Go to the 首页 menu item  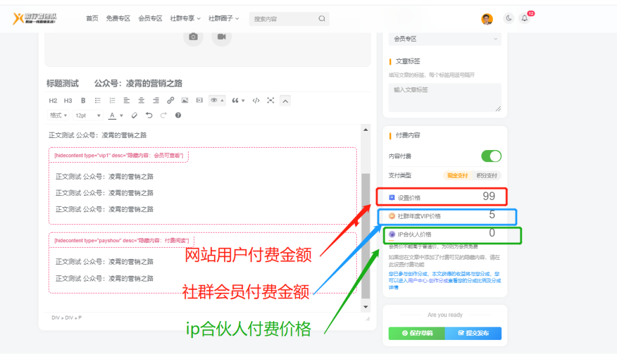click(92, 18)
